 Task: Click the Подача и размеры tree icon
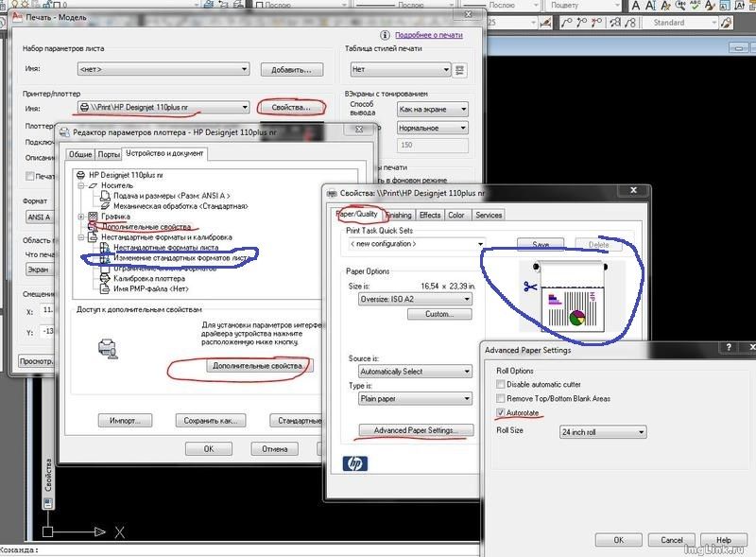[x=105, y=196]
